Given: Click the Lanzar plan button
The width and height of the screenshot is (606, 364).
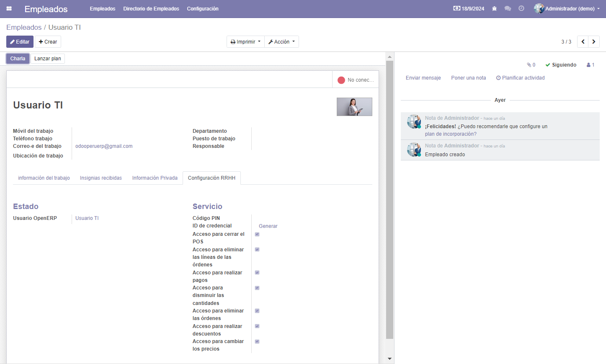Looking at the screenshot, I should [48, 59].
